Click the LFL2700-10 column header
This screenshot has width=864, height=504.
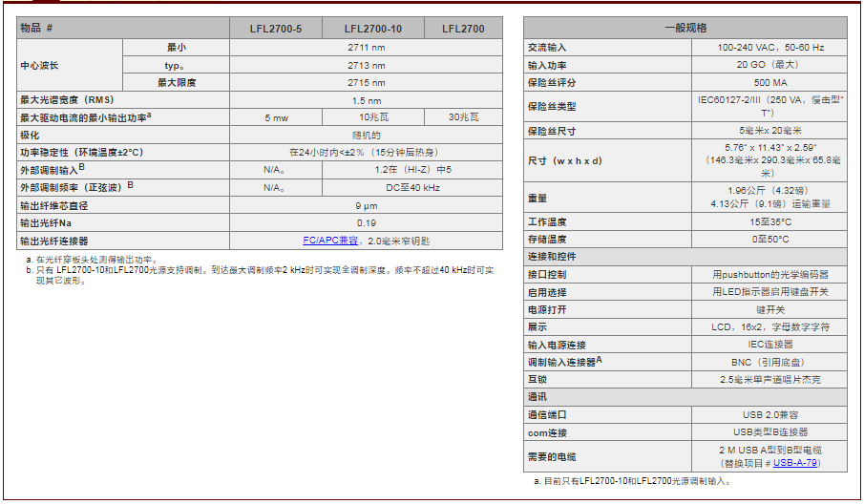(x=372, y=30)
